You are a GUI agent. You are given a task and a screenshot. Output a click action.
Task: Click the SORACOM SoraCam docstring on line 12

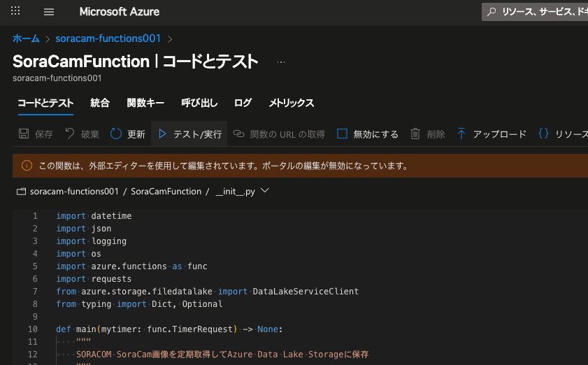pyautogui.click(x=222, y=355)
